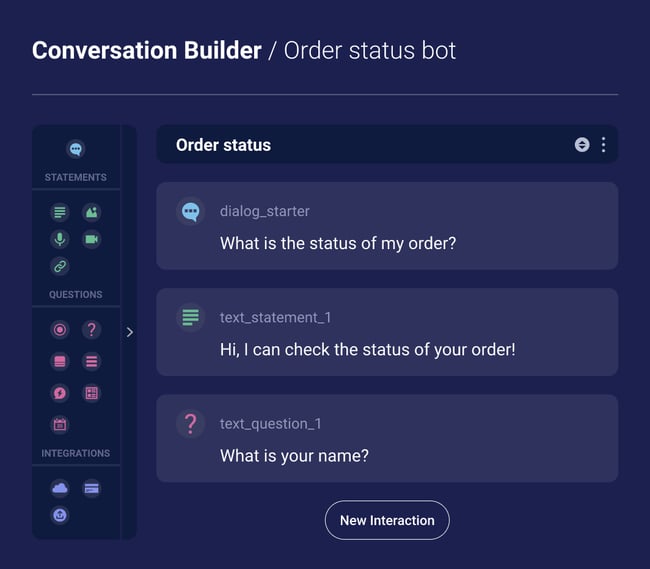Collapse the Order status dialog
The image size is (650, 569).
click(582, 145)
